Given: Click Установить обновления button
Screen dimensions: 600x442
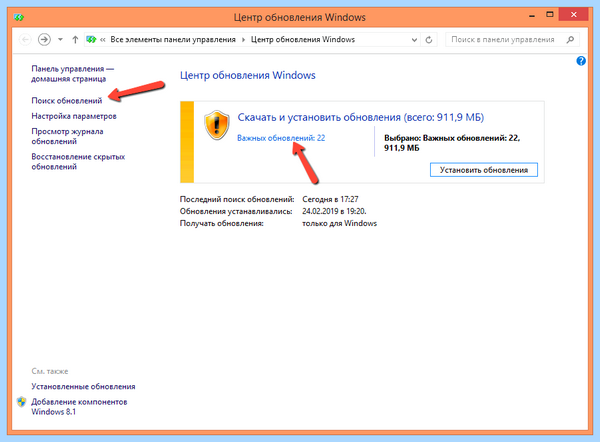Looking at the screenshot, I should coord(484,170).
